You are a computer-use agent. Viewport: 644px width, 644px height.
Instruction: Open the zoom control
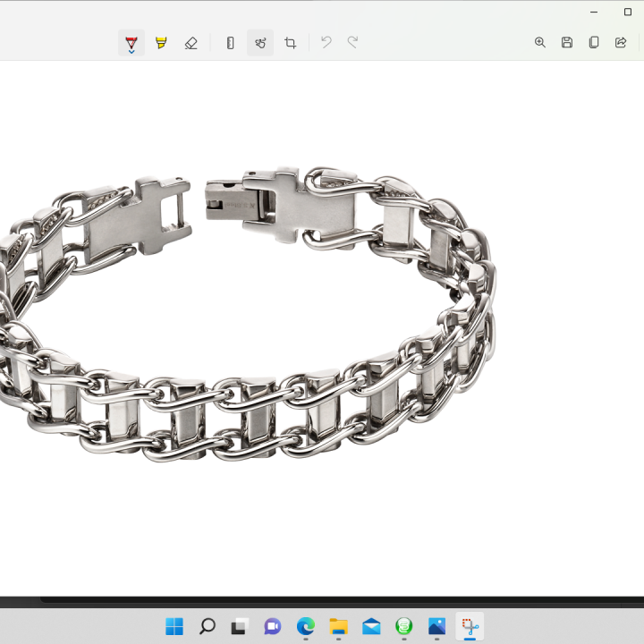click(x=540, y=42)
